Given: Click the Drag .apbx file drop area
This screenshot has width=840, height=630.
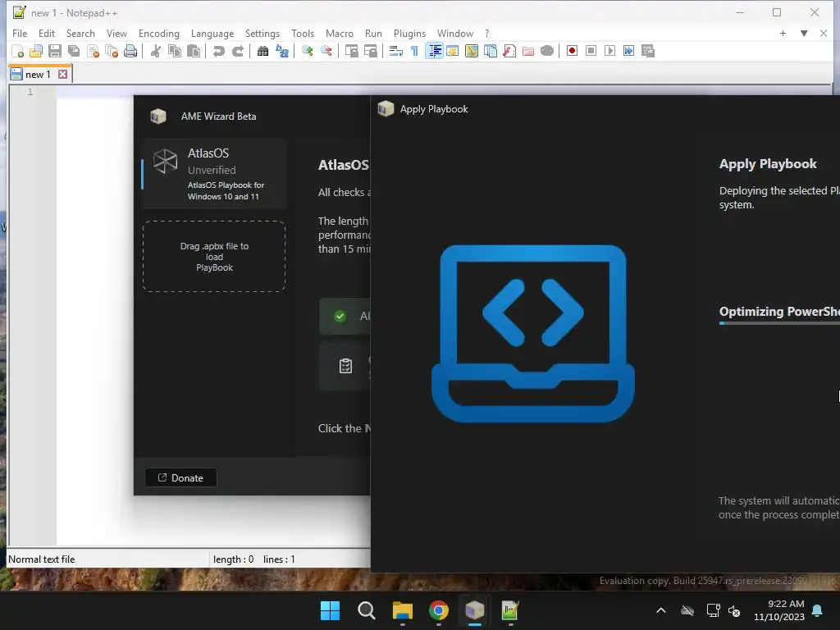Looking at the screenshot, I should pos(214,256).
